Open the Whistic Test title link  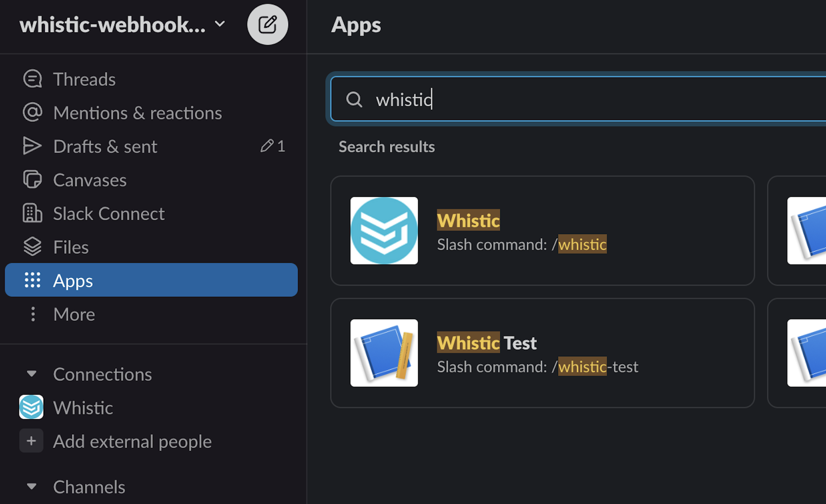tap(487, 343)
